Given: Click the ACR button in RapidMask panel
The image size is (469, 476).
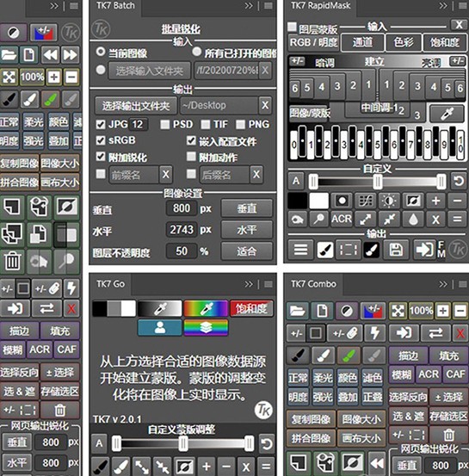Looking at the screenshot, I should coord(342,219).
